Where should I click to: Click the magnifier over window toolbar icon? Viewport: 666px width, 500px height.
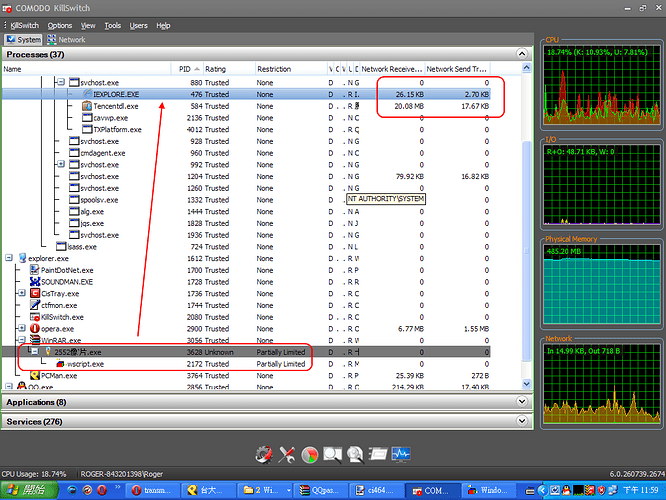333,455
